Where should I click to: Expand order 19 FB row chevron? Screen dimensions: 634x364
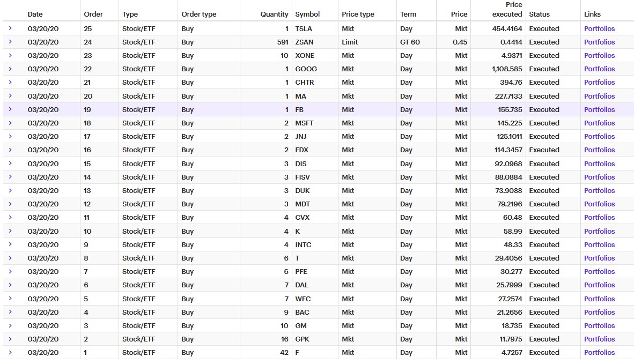click(10, 109)
